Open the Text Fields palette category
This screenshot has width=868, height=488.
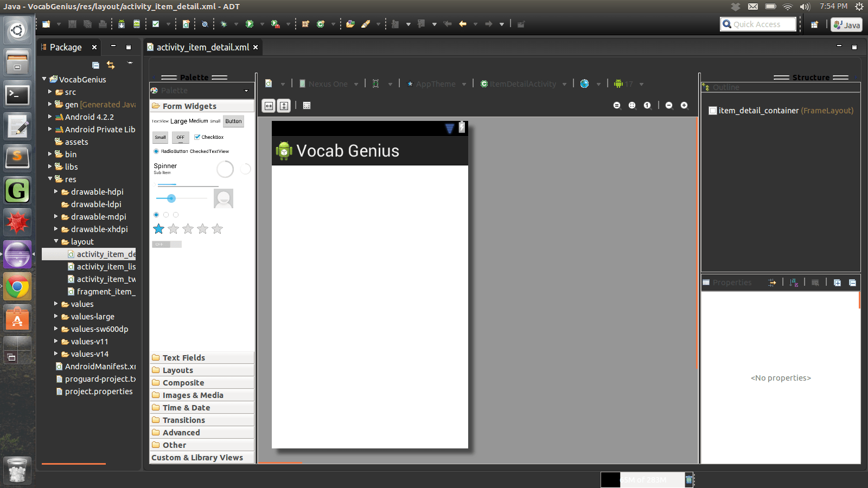click(202, 358)
